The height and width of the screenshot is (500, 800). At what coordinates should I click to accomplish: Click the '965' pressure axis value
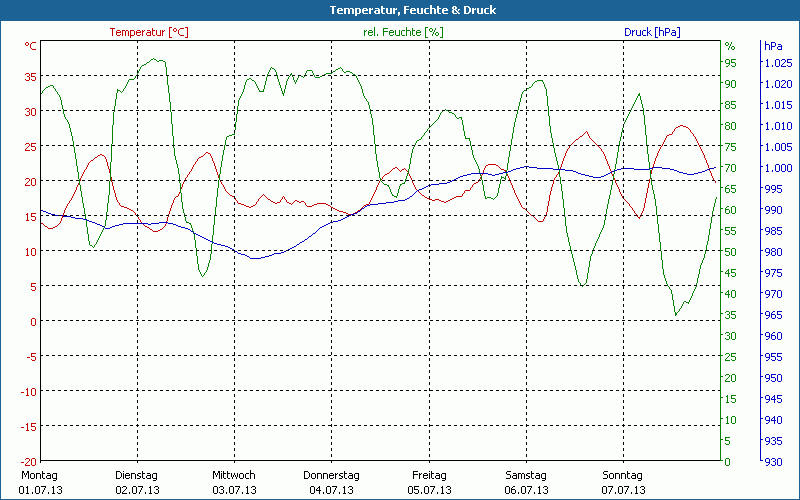point(773,315)
